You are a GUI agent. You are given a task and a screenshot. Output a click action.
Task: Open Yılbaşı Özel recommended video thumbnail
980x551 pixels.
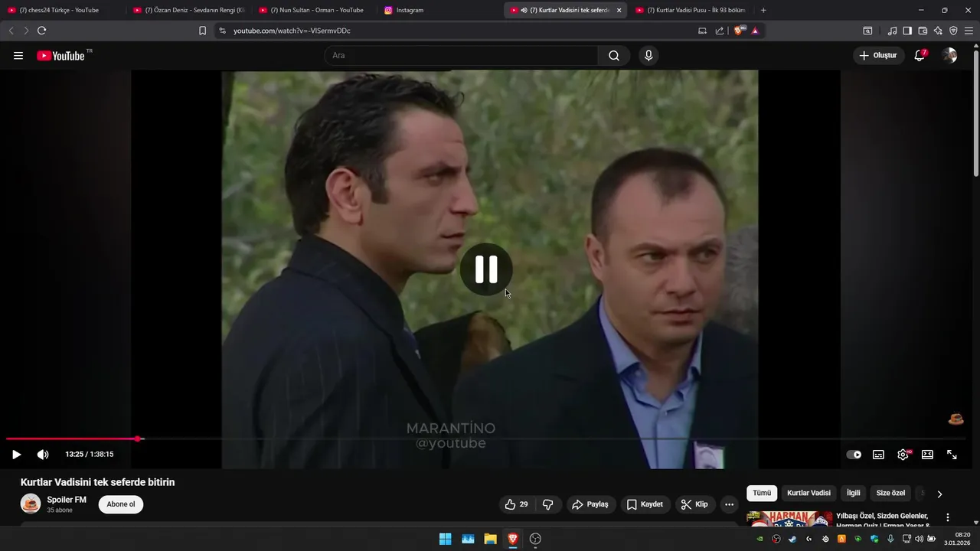tap(789, 519)
